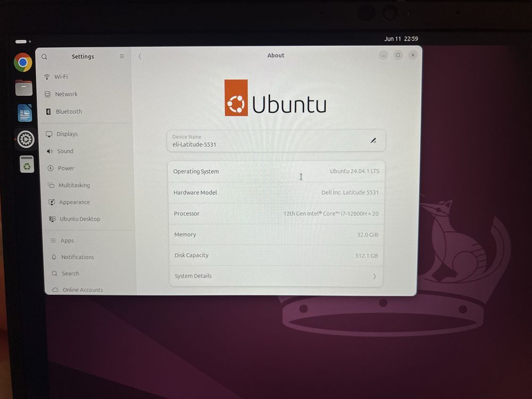Expand the System Details row
The image size is (532, 399).
tap(276, 276)
